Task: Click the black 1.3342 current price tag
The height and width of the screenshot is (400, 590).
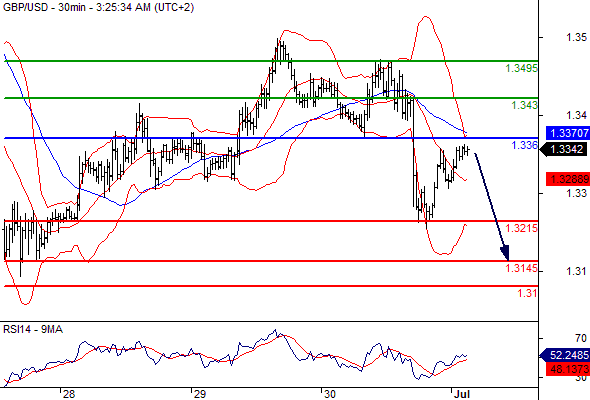Action: (x=564, y=149)
